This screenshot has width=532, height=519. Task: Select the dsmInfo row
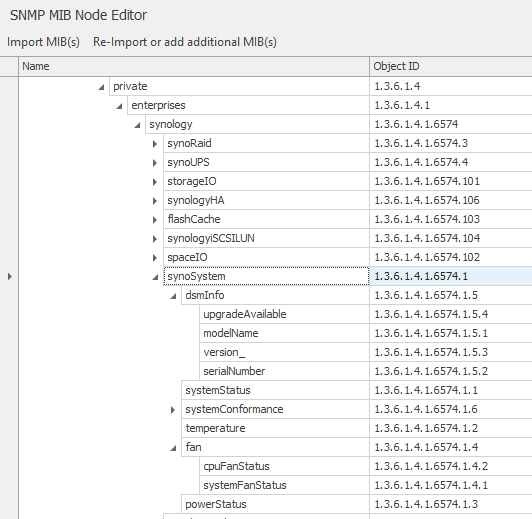[x=275, y=295]
